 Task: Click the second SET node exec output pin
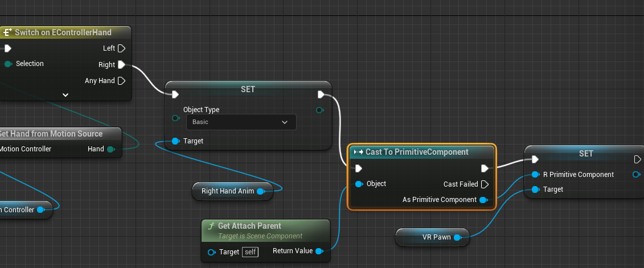pos(637,159)
